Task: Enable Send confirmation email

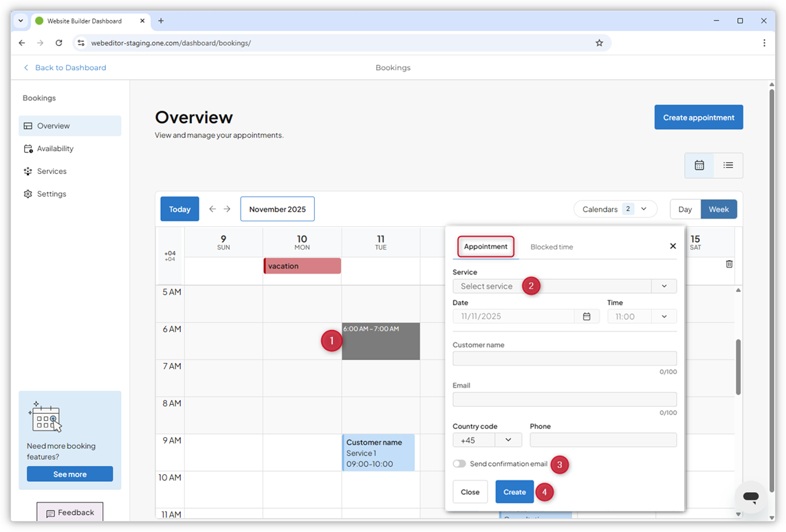Action: [x=459, y=463]
